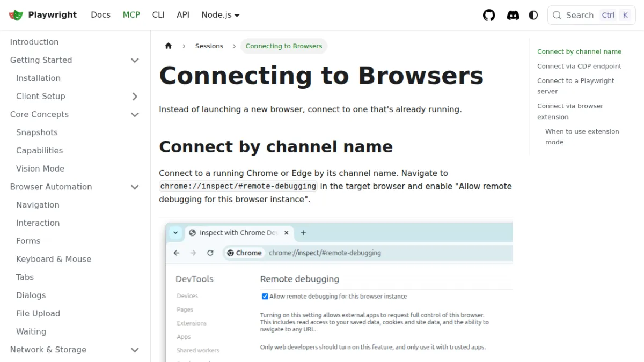Image resolution: width=644 pixels, height=362 pixels.
Task: Open the GitHub repository icon
Action: pos(489,15)
